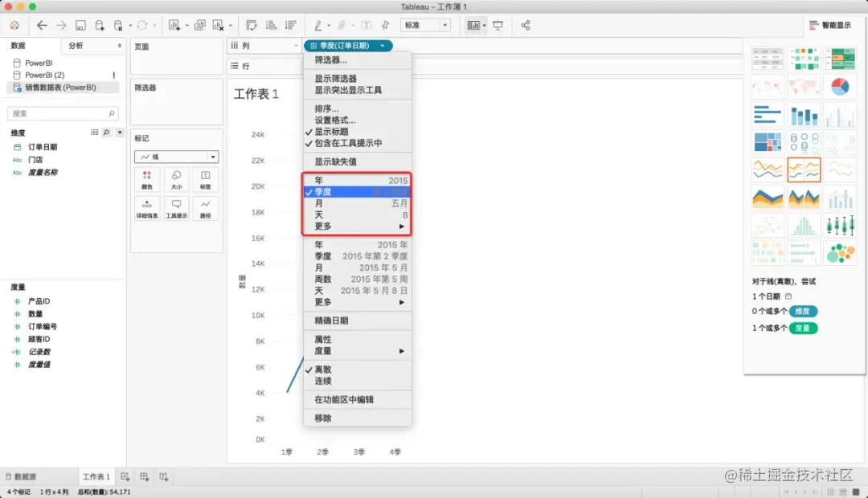Open the 详细信息 mark card
The height and width of the screenshot is (498, 868).
point(147,209)
